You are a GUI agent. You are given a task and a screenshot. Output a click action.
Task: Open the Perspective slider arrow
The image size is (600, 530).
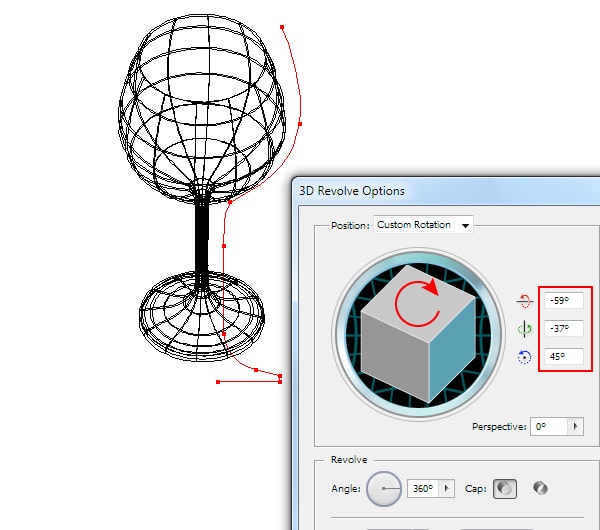click(575, 427)
